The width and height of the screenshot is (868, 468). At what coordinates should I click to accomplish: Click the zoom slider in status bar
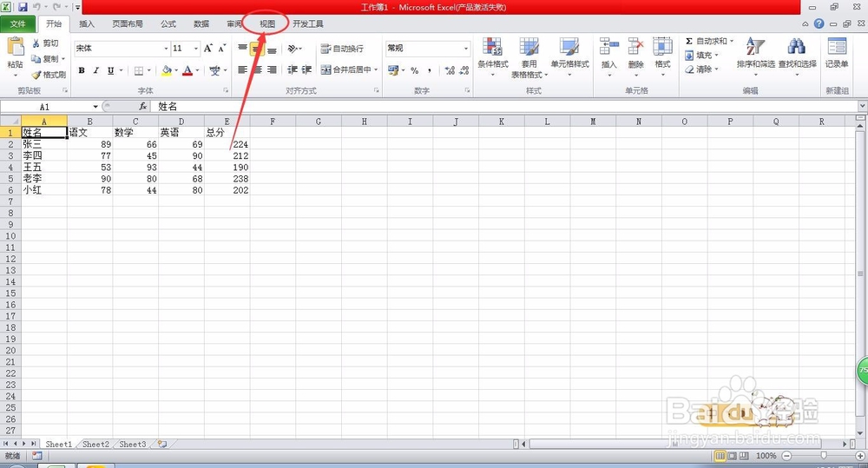pyautogui.click(x=823, y=456)
